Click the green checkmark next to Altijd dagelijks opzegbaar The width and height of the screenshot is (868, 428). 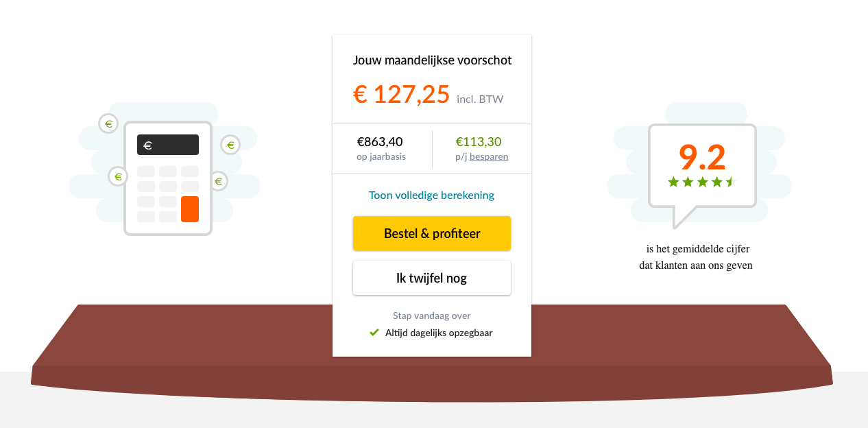pyautogui.click(x=374, y=333)
